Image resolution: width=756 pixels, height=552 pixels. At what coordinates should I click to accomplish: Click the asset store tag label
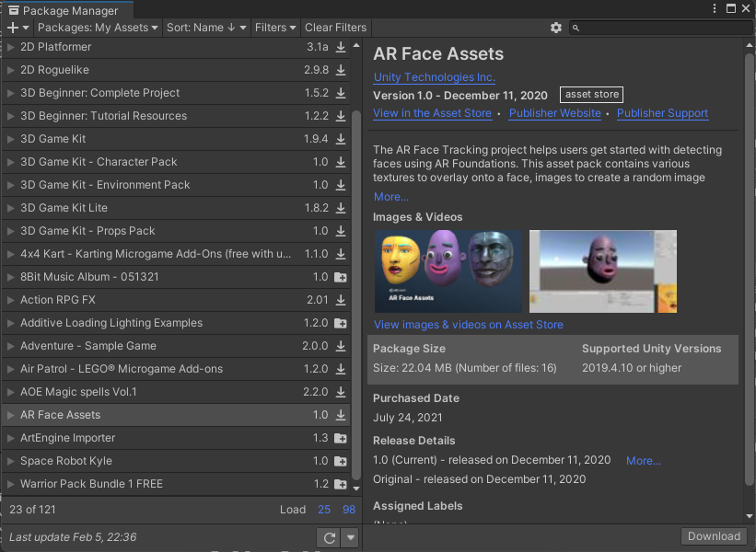point(591,95)
